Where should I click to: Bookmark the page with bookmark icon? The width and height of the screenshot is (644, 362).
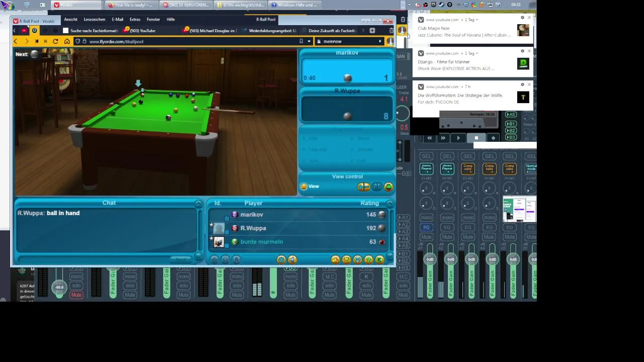301,41
